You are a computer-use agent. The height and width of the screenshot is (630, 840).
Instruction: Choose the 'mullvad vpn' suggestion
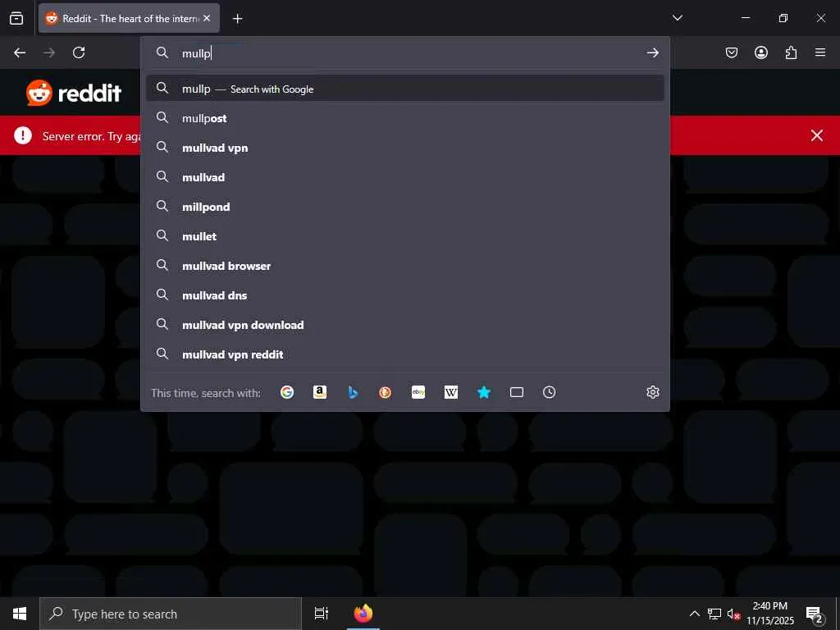(405, 148)
